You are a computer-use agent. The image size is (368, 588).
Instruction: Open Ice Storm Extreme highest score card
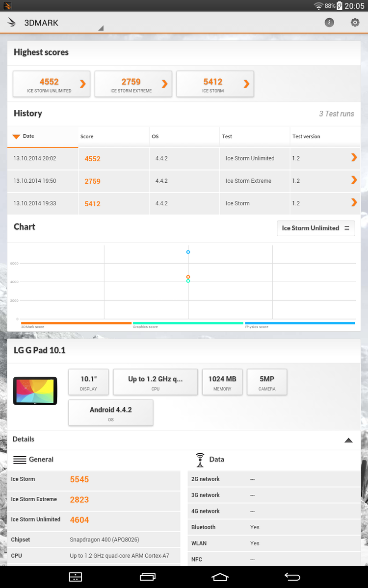[x=133, y=84]
